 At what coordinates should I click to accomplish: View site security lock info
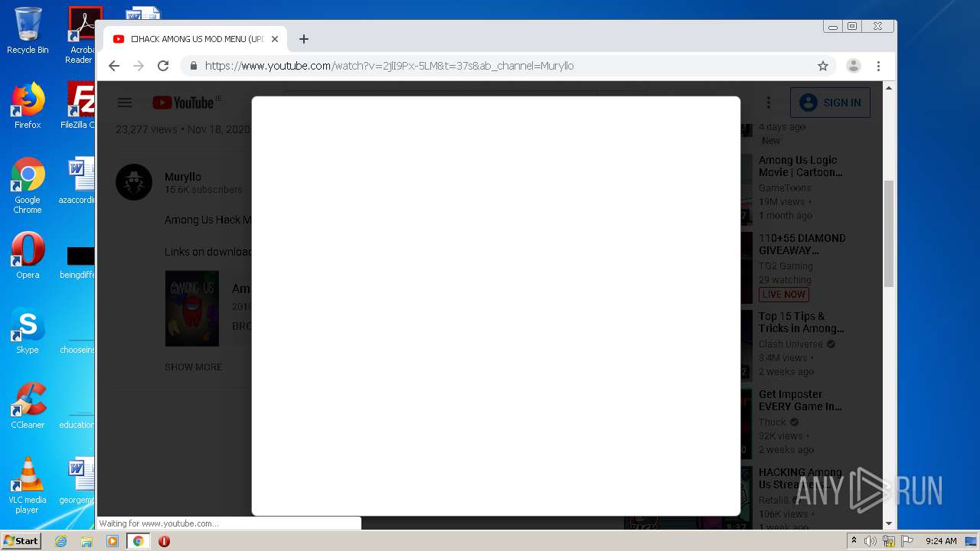click(193, 66)
